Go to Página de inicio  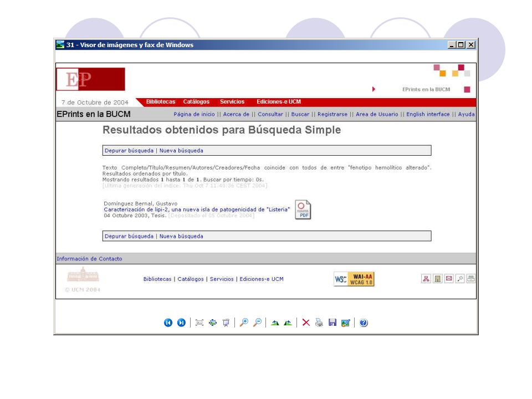(194, 114)
